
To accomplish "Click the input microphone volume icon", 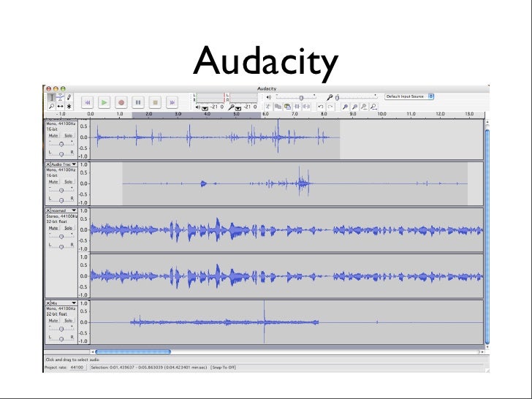I will 330,97.
